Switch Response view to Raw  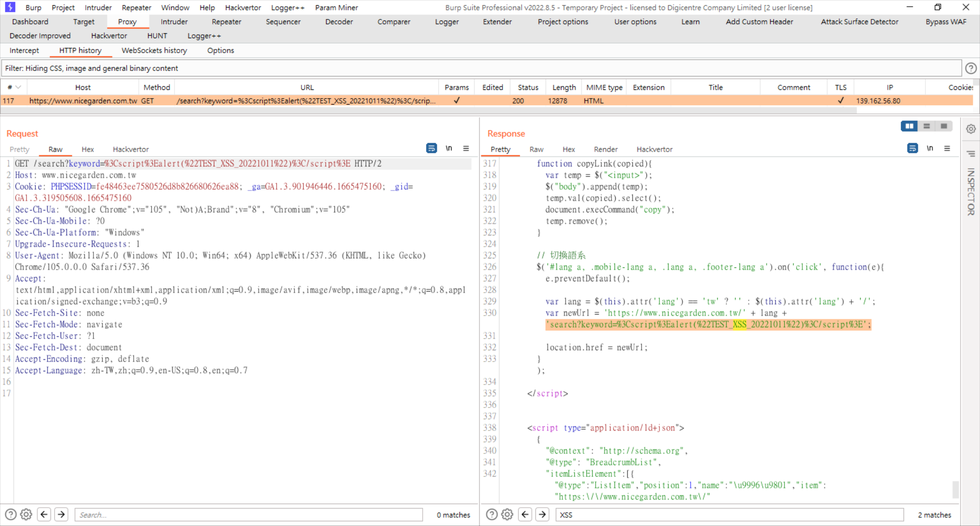[536, 150]
